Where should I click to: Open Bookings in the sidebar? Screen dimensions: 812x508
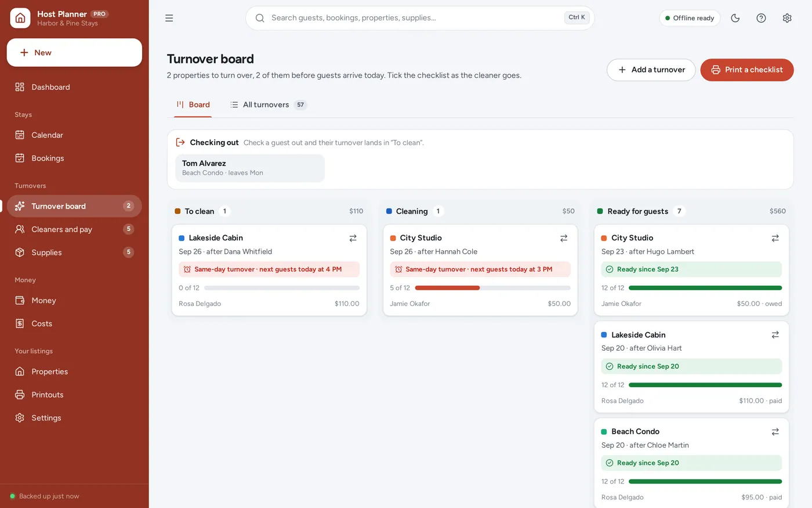click(x=74, y=158)
